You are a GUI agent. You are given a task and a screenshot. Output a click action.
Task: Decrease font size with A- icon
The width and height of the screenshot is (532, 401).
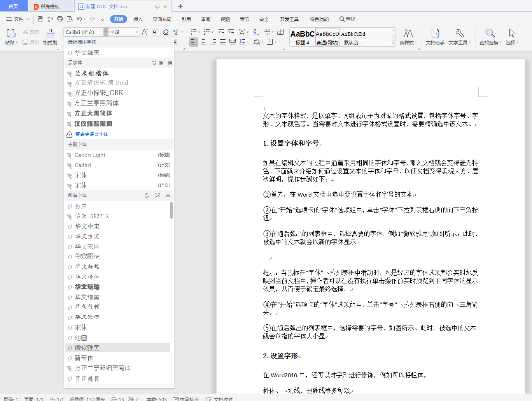155,32
